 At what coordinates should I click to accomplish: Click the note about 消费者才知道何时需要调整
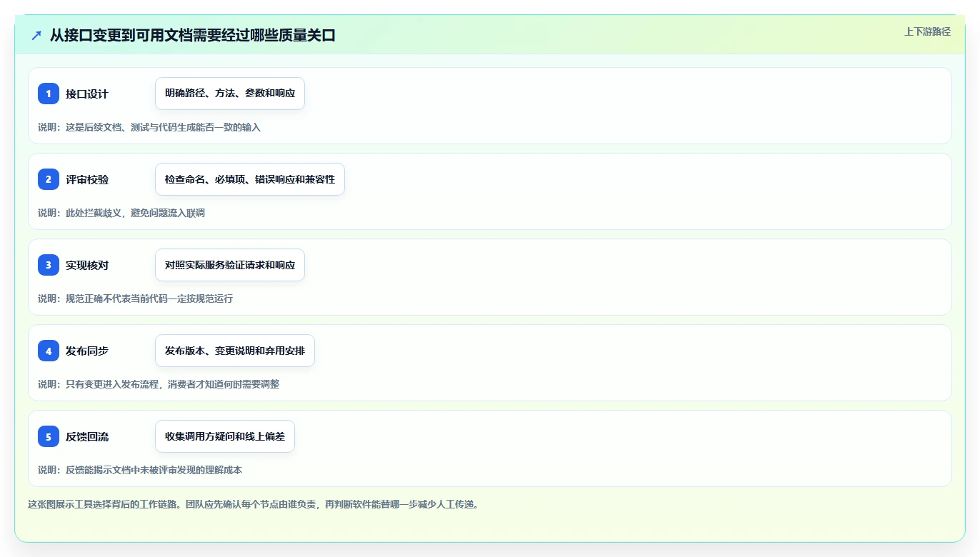159,384
